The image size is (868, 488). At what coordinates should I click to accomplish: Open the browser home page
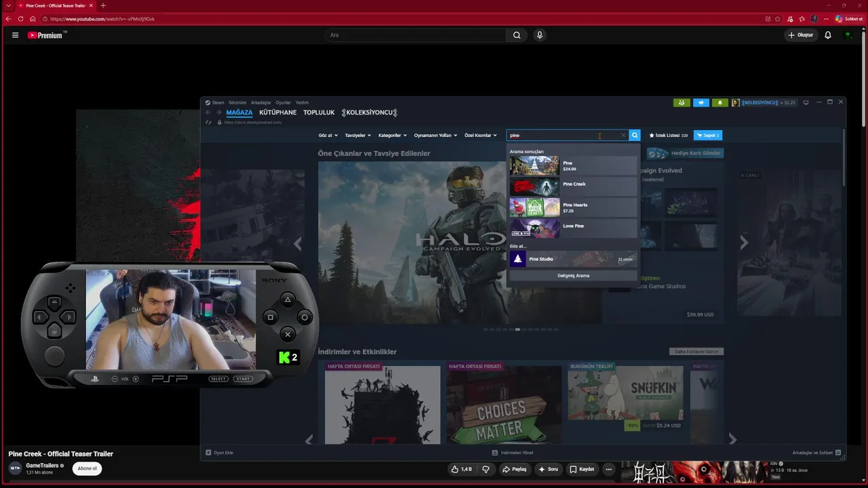click(x=33, y=19)
